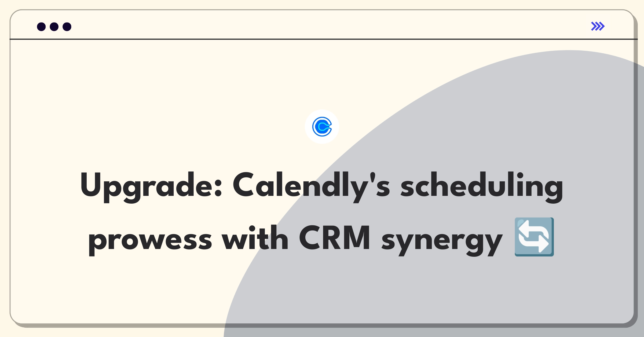Click the white circle behind Calendly logo

point(322,127)
